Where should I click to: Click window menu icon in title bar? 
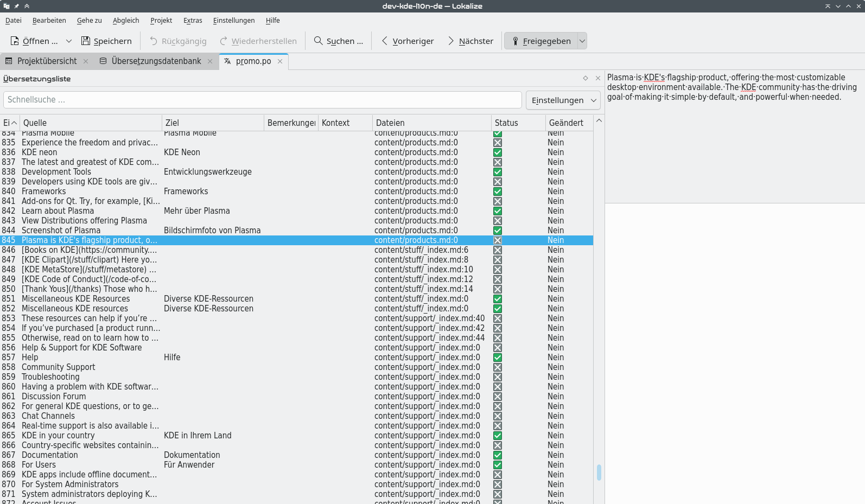pos(7,6)
